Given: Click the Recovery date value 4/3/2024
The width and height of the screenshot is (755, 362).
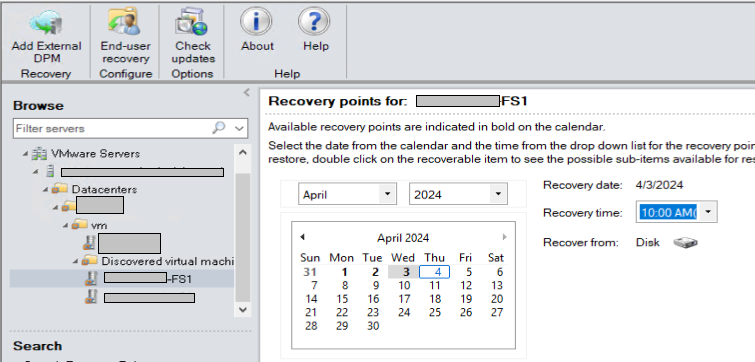Looking at the screenshot, I should click(x=659, y=185).
